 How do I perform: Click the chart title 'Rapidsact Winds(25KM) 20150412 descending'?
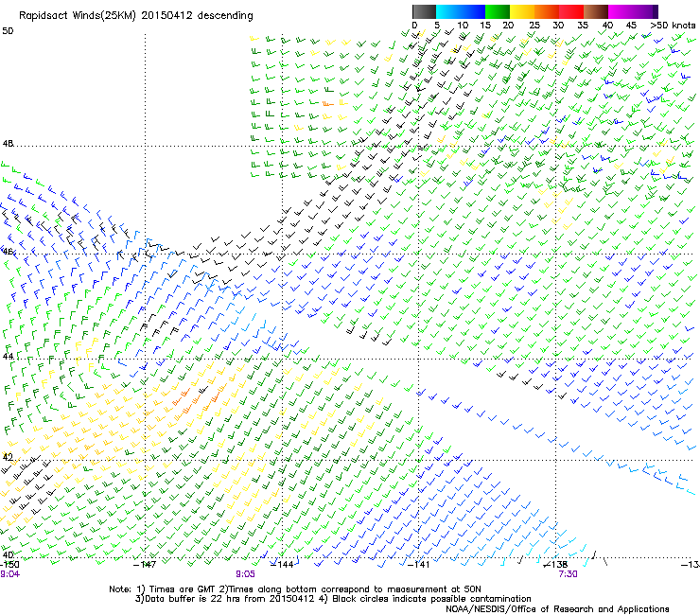point(135,15)
